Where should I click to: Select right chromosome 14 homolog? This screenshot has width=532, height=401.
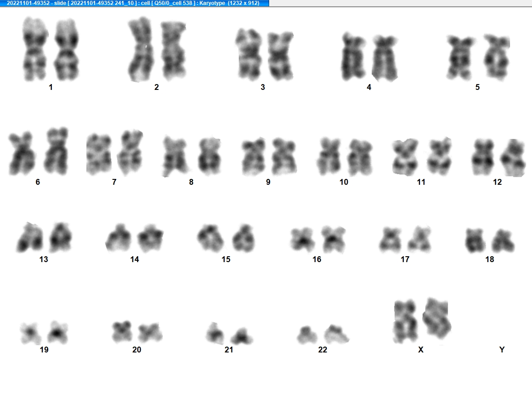150,238
